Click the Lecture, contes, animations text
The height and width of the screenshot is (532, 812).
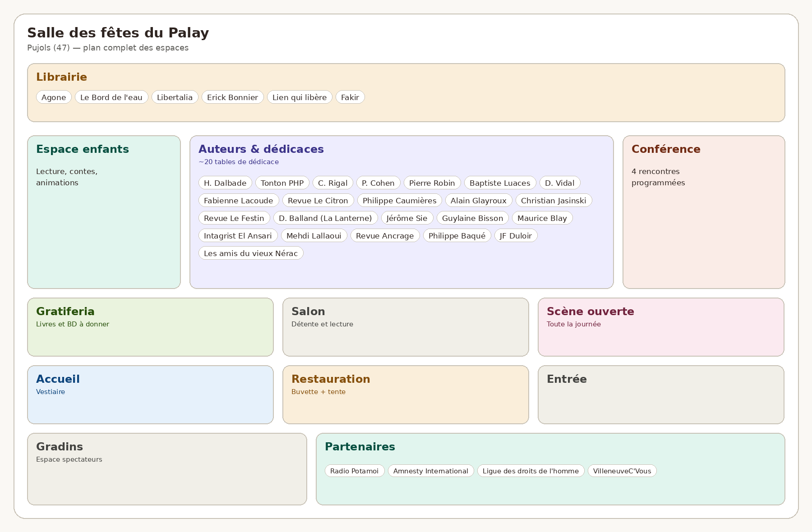(x=67, y=177)
